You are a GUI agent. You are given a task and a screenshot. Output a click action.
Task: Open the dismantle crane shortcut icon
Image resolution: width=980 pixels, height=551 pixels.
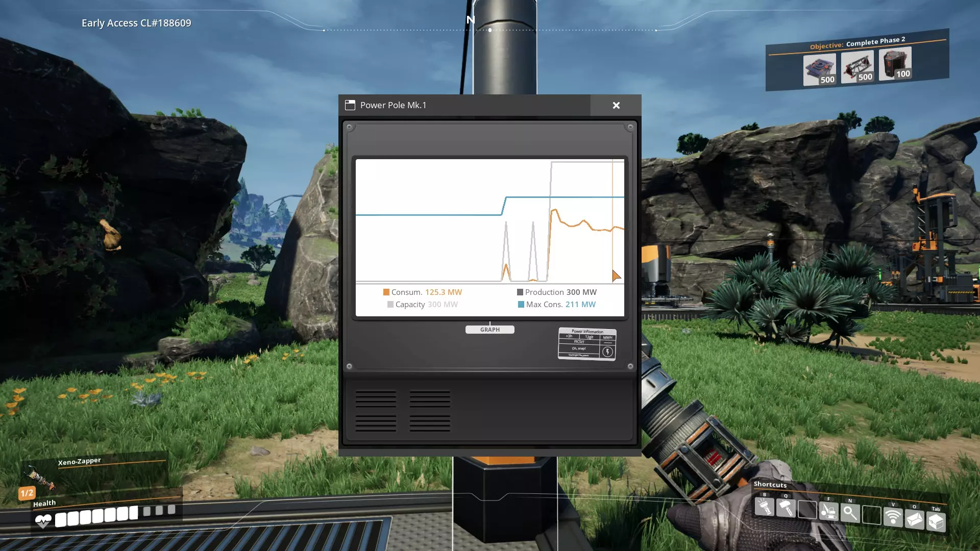(828, 511)
